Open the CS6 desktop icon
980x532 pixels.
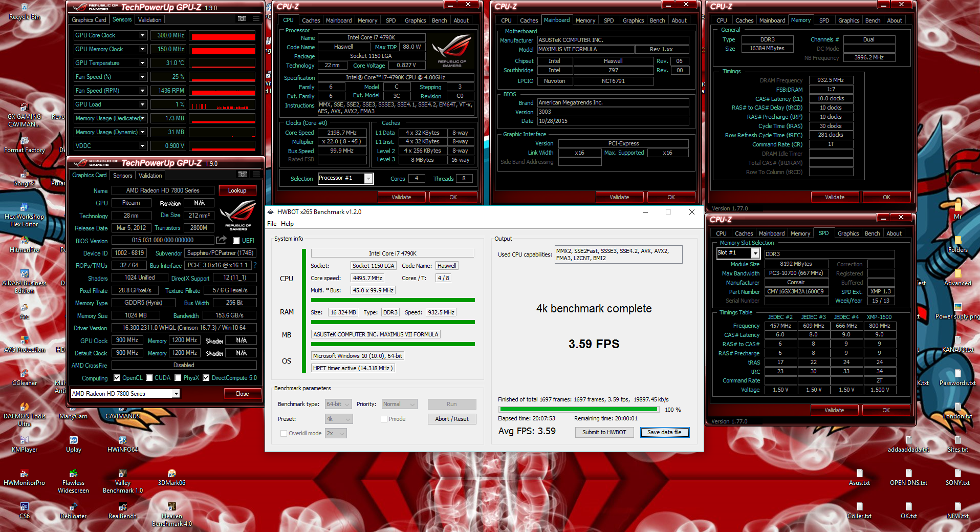[x=24, y=510]
